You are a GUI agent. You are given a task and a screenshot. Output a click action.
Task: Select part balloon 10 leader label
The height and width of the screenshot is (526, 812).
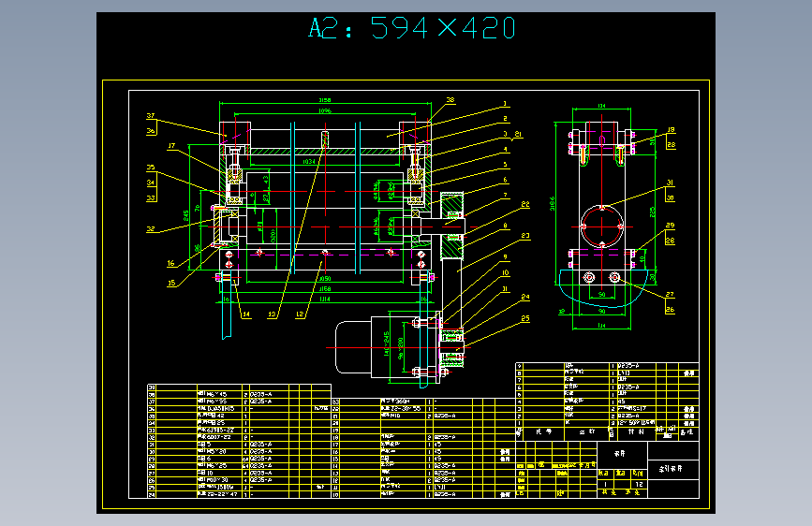(506, 273)
